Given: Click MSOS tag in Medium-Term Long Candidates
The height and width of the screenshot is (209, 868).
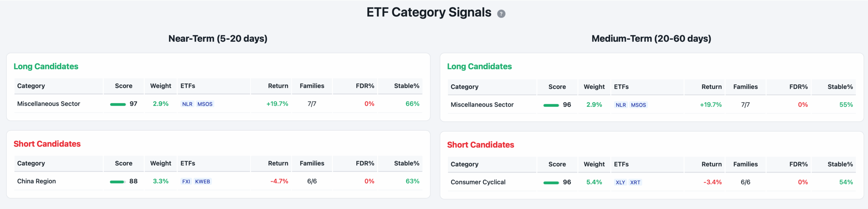Looking at the screenshot, I should (x=638, y=105).
